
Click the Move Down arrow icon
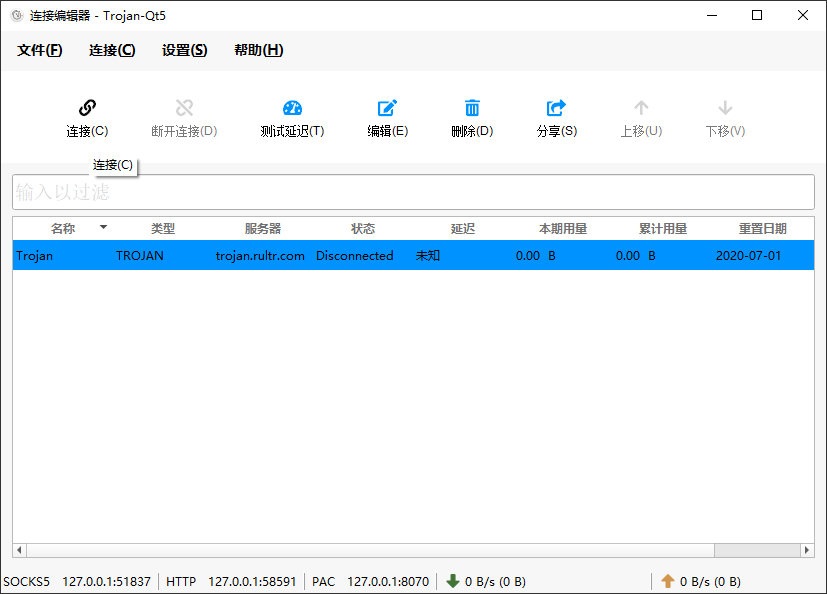[725, 108]
